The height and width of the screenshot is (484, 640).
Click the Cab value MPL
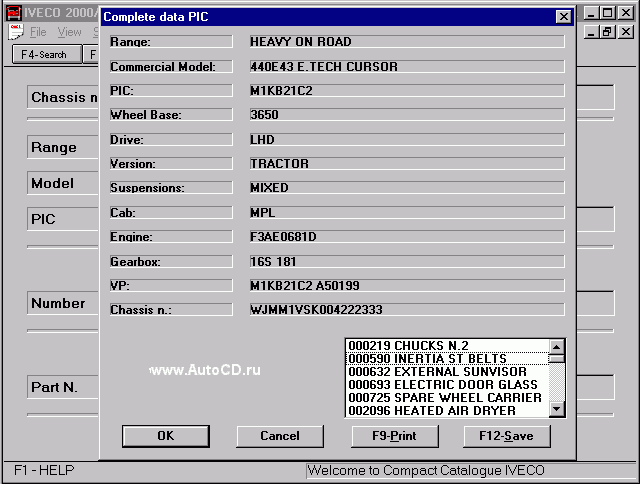(407, 213)
